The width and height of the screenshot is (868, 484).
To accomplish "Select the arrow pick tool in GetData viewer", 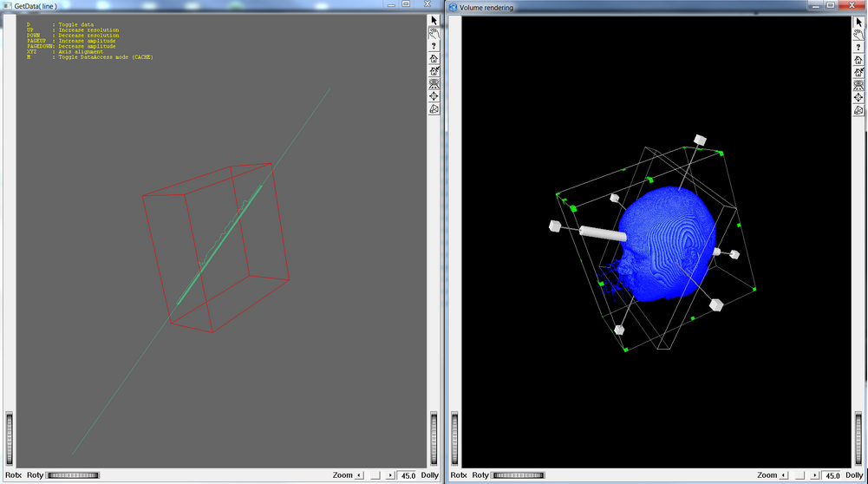I will tap(434, 20).
